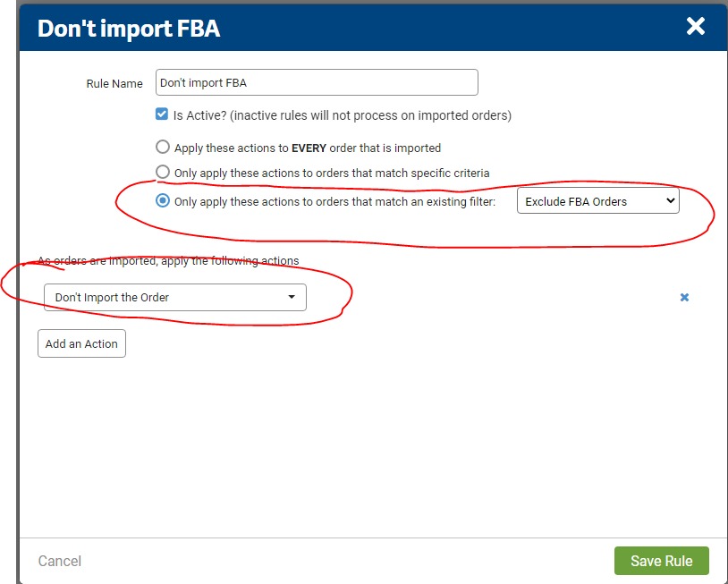Select the match an existing filter radio button
Viewport: 728px width, 584px height.
[x=163, y=201]
